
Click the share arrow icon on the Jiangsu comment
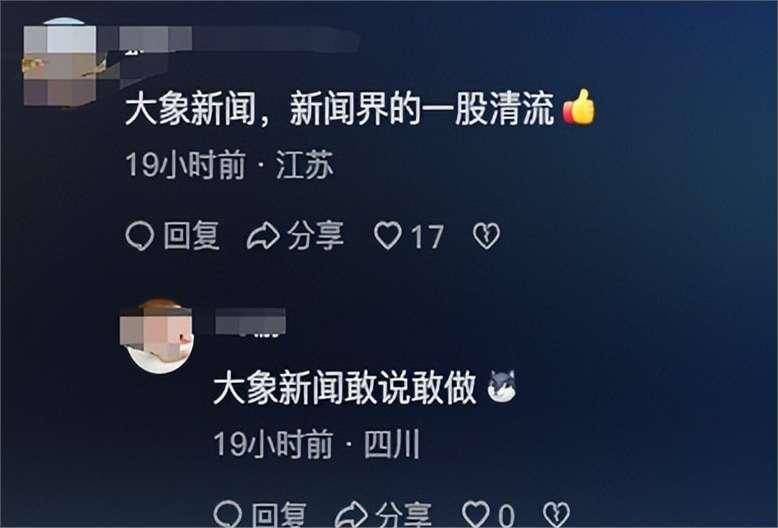pos(263,236)
